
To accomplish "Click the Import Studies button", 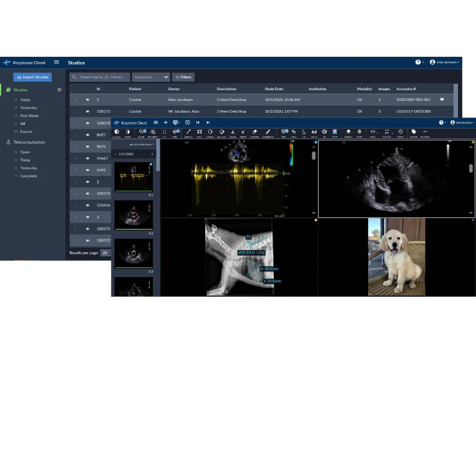I will click(33, 77).
